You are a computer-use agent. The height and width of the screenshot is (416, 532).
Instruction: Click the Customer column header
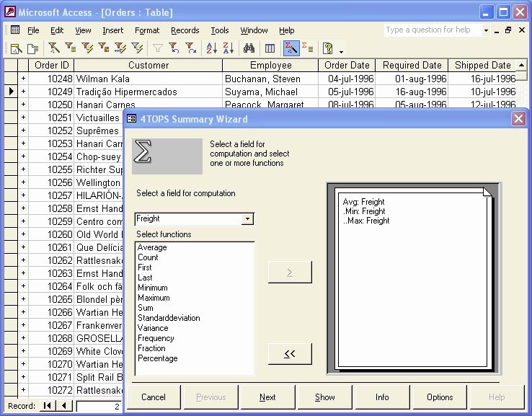[148, 65]
